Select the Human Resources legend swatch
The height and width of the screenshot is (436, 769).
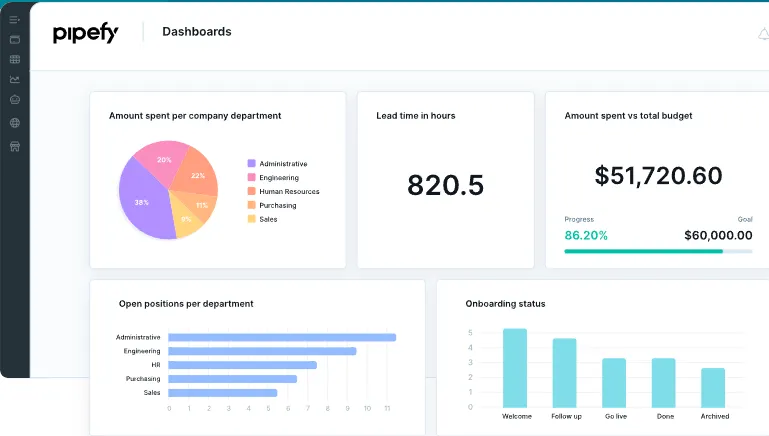point(252,191)
